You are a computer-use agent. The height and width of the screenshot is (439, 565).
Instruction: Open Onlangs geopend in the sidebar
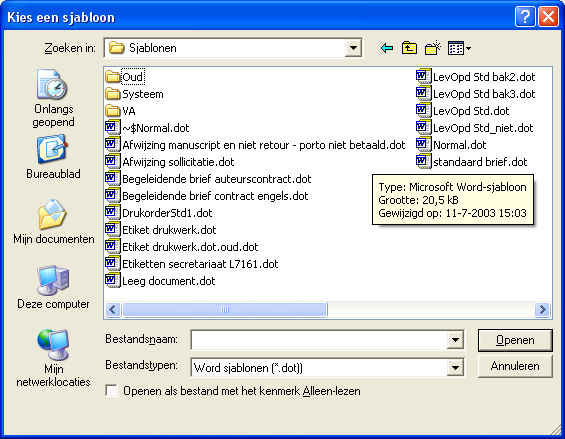click(53, 98)
